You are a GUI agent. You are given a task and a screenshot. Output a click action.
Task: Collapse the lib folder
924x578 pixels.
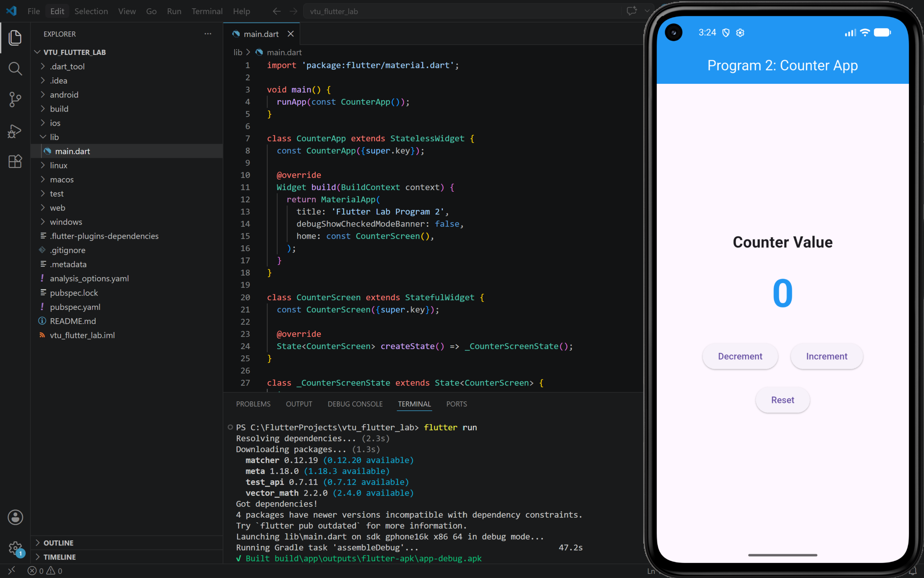[43, 137]
